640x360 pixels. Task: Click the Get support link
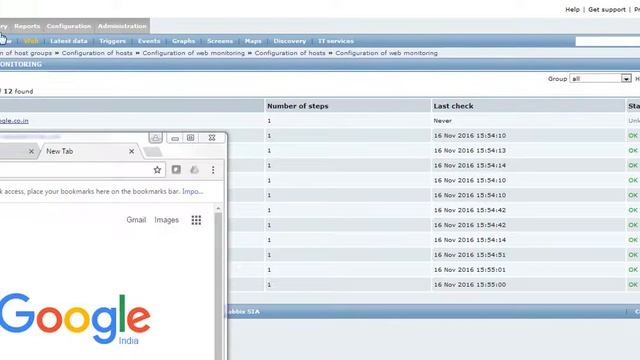pyautogui.click(x=607, y=9)
